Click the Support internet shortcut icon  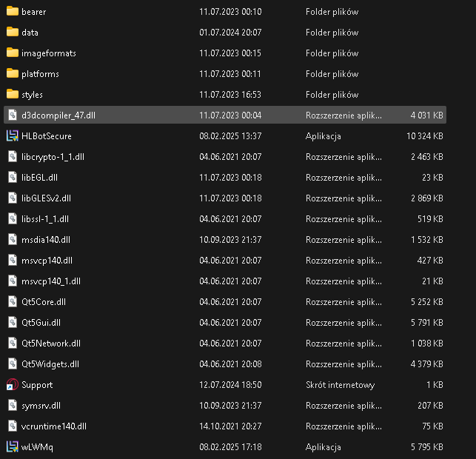point(12,385)
